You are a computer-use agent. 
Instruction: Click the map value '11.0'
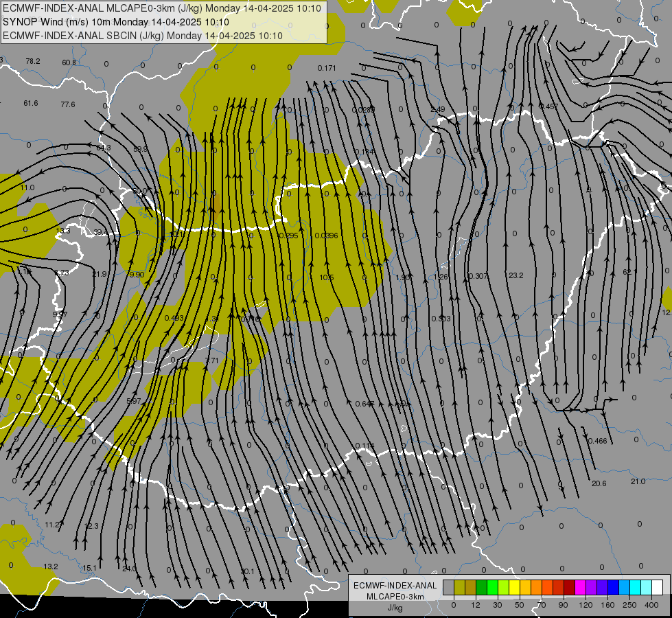27,188
